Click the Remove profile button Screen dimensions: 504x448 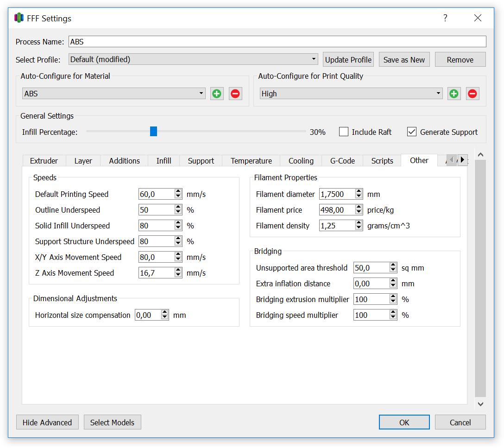(460, 59)
